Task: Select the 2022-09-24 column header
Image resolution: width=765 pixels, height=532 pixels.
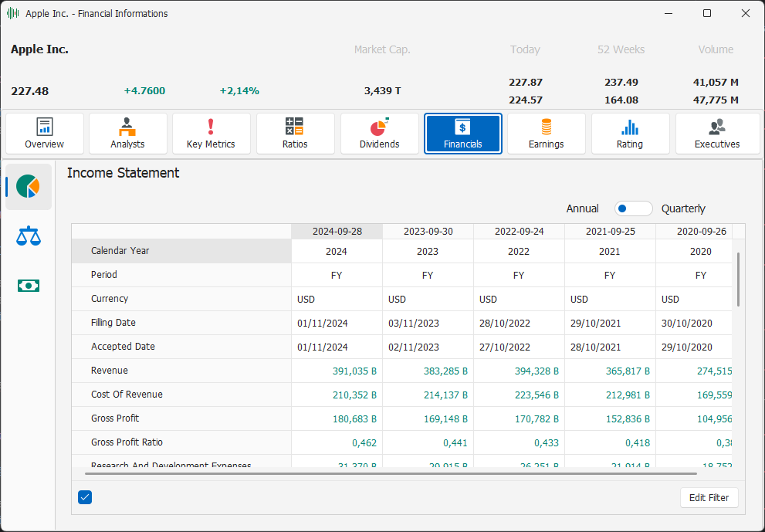Action: click(x=519, y=232)
